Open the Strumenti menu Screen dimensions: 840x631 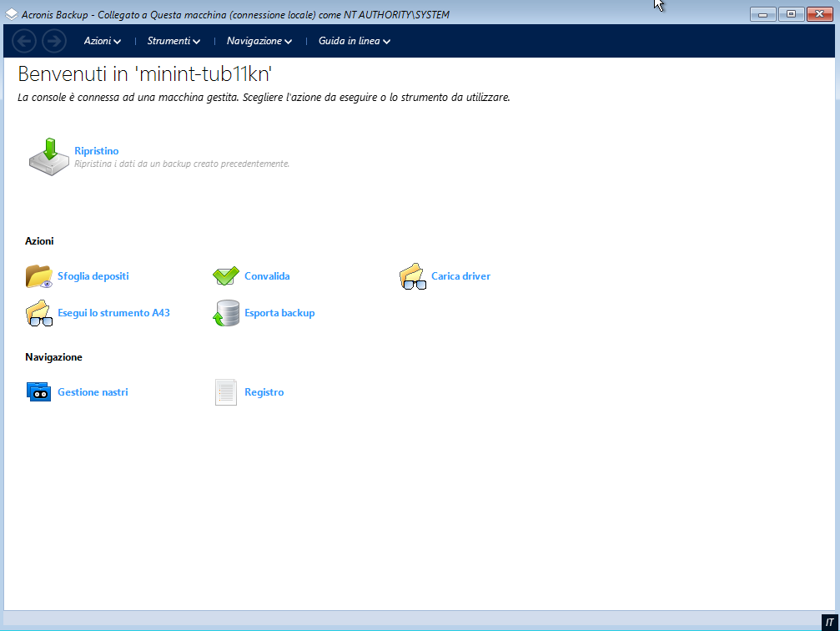click(174, 41)
